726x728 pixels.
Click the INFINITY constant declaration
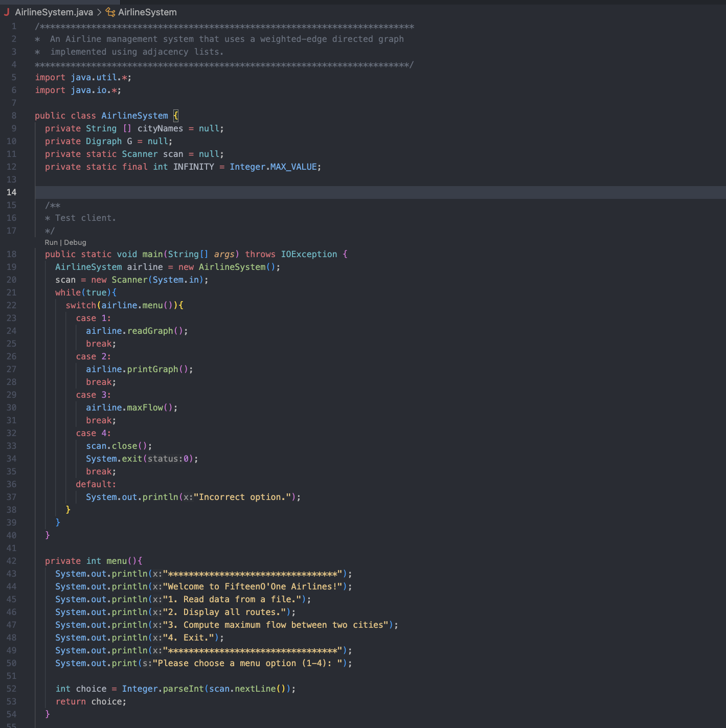[x=194, y=167]
